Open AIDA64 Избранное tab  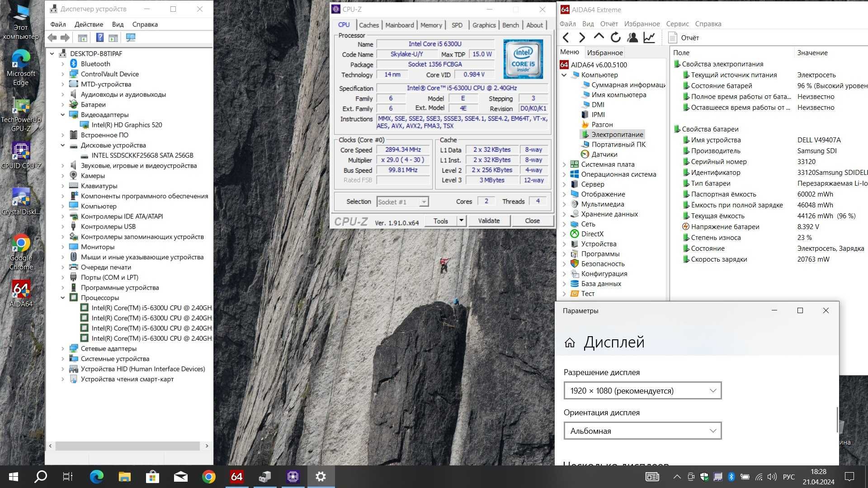click(605, 52)
